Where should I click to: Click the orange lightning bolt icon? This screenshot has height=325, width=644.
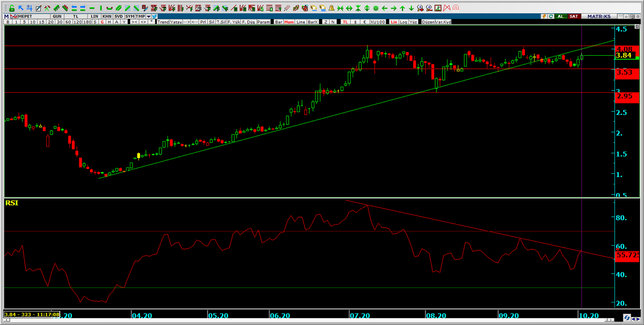click(x=544, y=16)
